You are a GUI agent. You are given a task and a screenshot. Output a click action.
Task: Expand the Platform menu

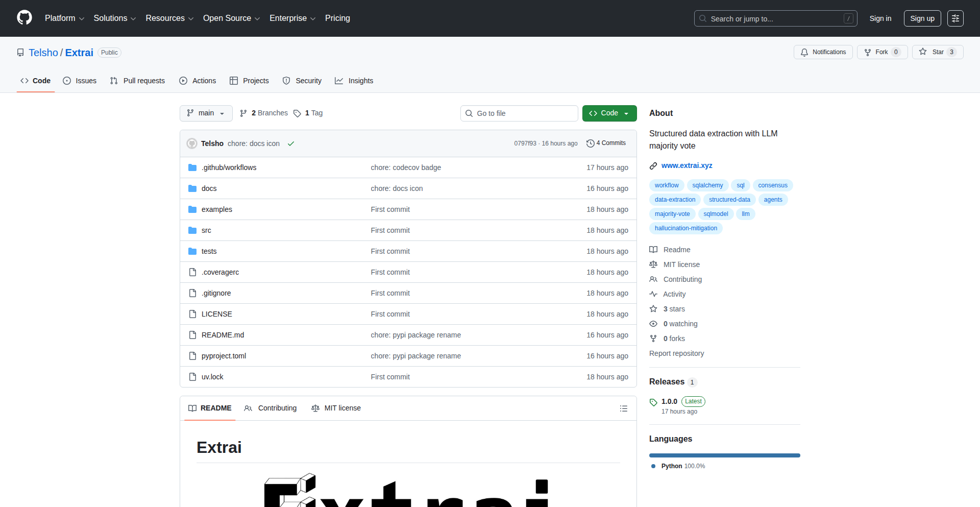point(64,18)
